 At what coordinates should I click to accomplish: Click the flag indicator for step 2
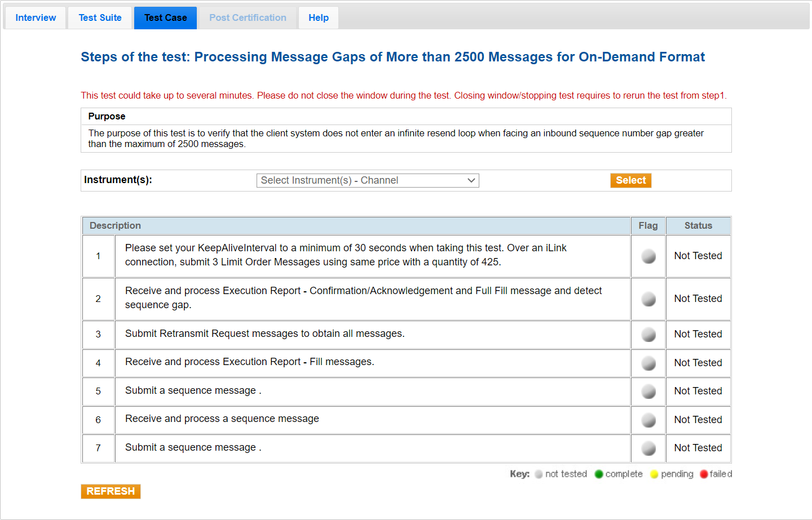[648, 299]
